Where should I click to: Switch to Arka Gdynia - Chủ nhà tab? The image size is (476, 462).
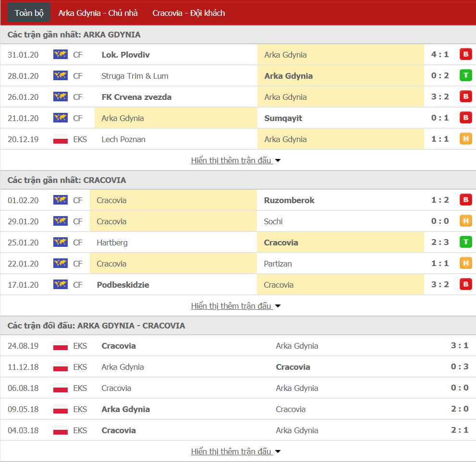click(98, 13)
